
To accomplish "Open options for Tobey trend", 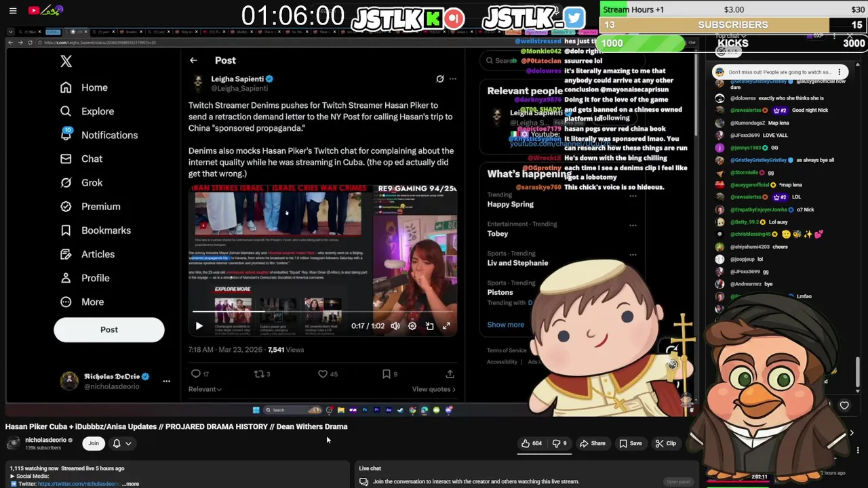I will click(633, 225).
